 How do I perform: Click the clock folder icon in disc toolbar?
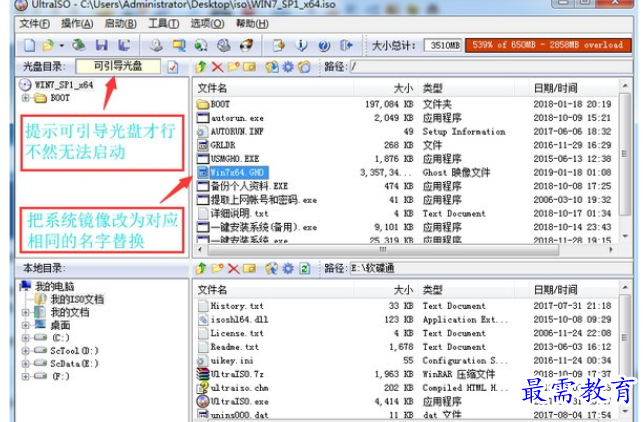click(304, 67)
